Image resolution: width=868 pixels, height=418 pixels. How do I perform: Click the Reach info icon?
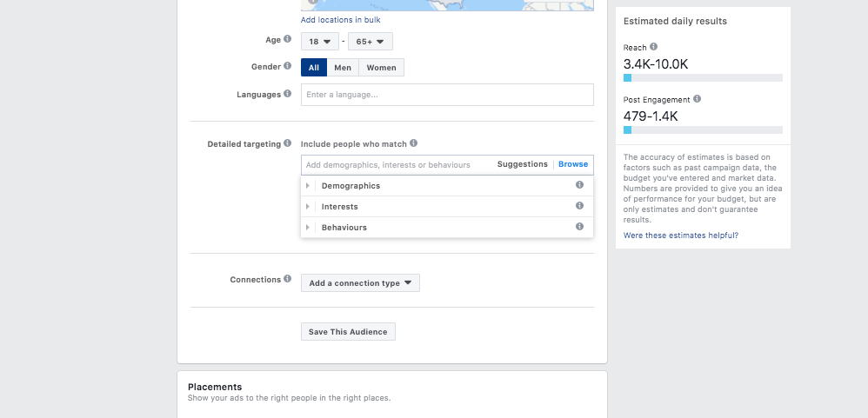coord(654,46)
